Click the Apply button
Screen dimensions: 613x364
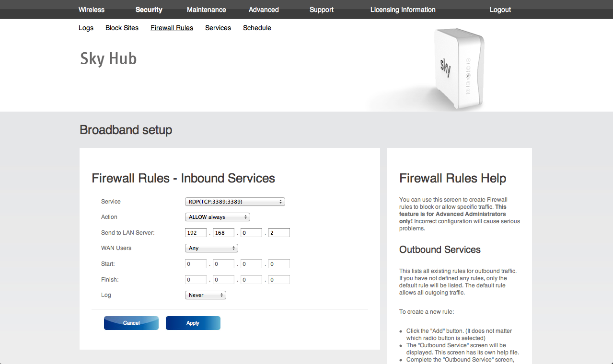point(193,323)
